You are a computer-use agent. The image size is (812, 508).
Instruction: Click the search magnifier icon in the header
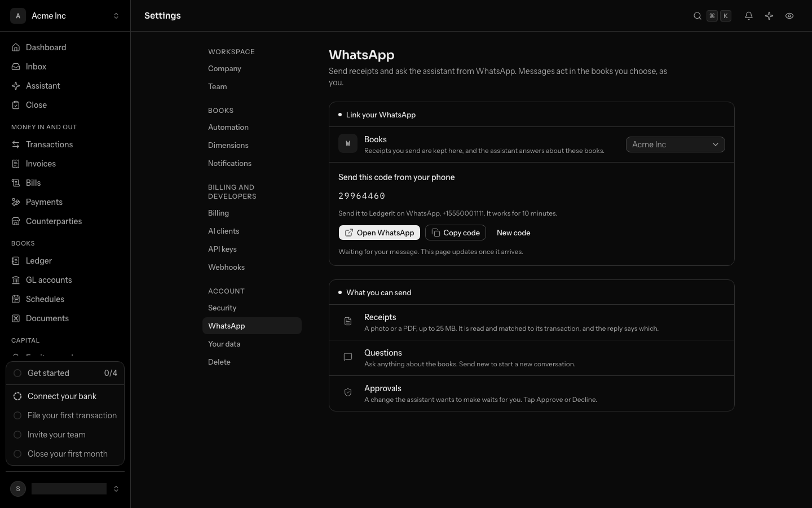click(698, 16)
